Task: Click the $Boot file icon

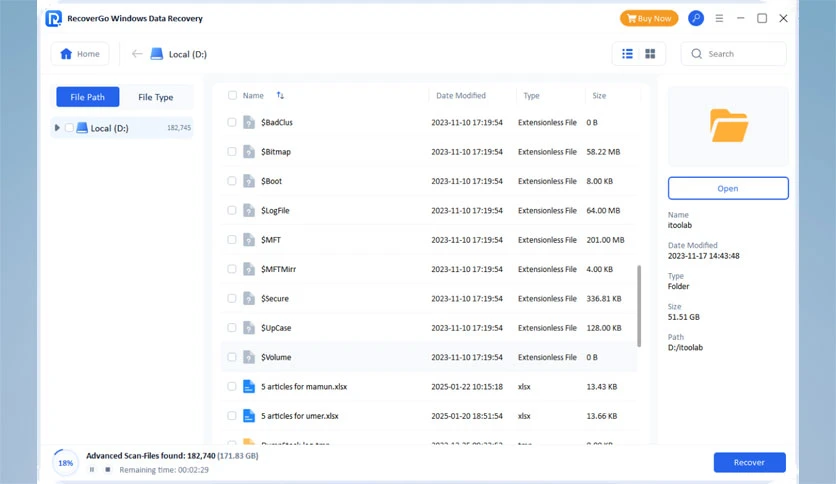Action: [249, 181]
